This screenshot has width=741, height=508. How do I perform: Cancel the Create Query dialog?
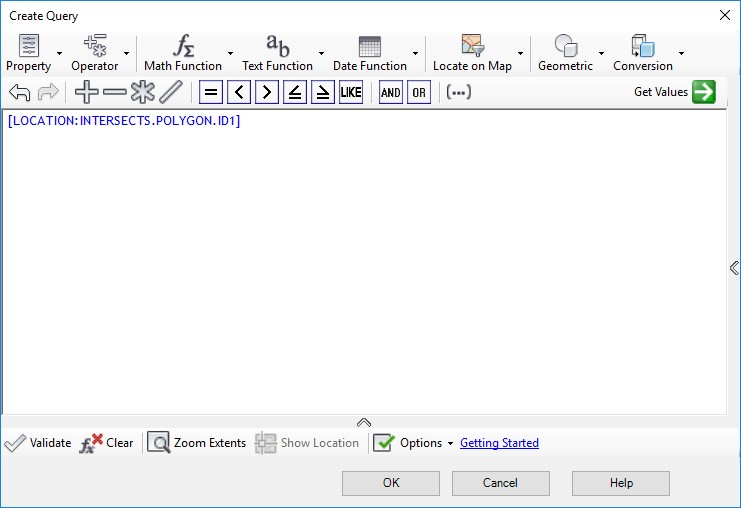500,483
